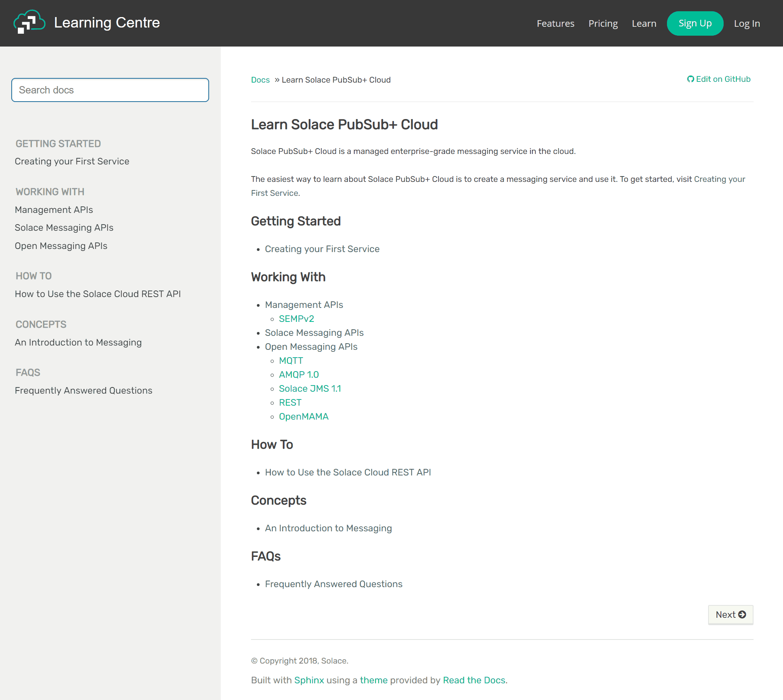783x700 pixels.
Task: Open Creating your First Service bullet link
Action: (322, 249)
